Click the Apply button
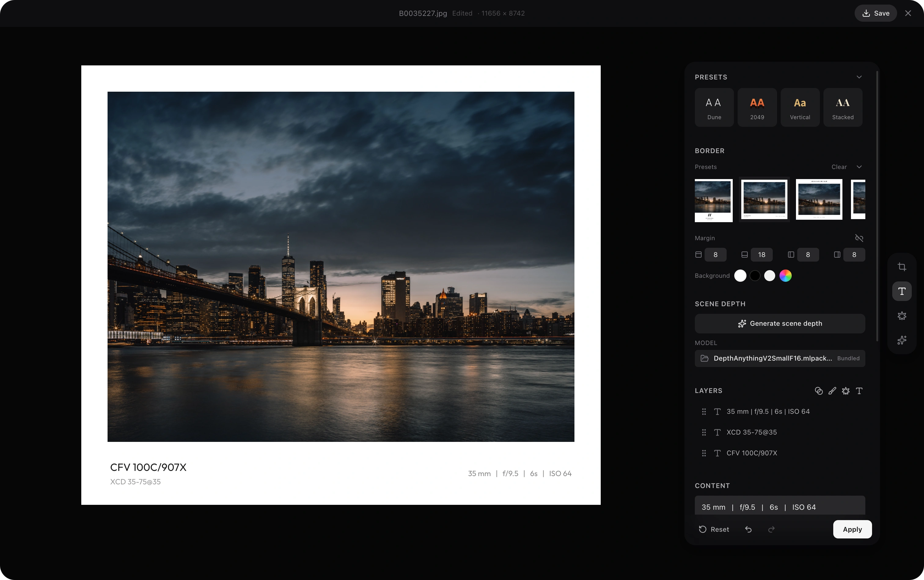Screen dimensions: 924x580 (x=852, y=529)
